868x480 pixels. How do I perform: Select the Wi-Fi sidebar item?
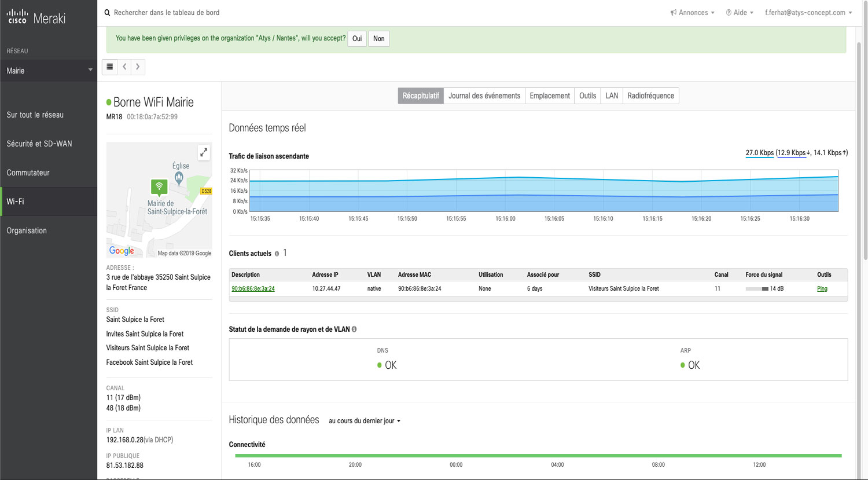(x=49, y=201)
